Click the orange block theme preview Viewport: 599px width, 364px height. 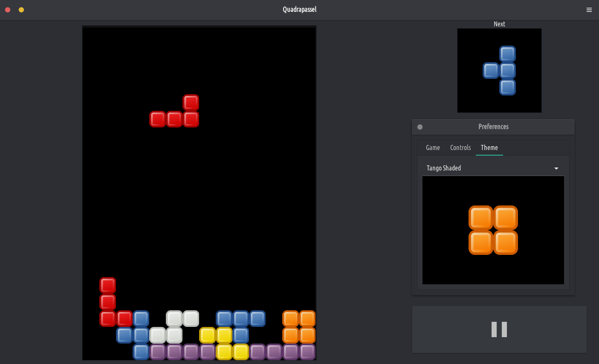493,230
